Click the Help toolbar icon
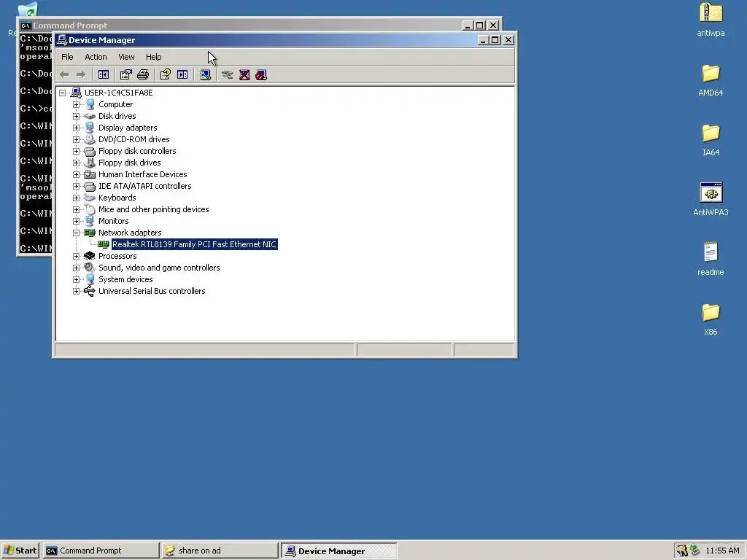This screenshot has height=560, width=747. pyautogui.click(x=166, y=75)
